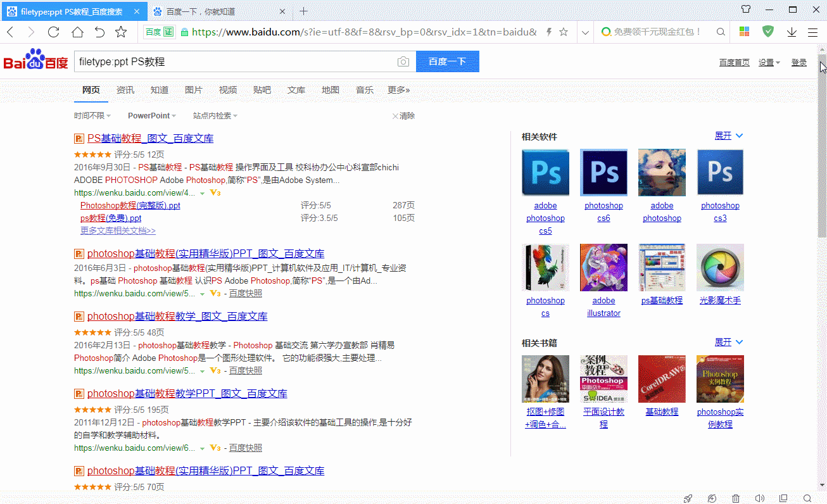Click the camera icon inside the search box
The image size is (827, 504).
[x=403, y=61]
